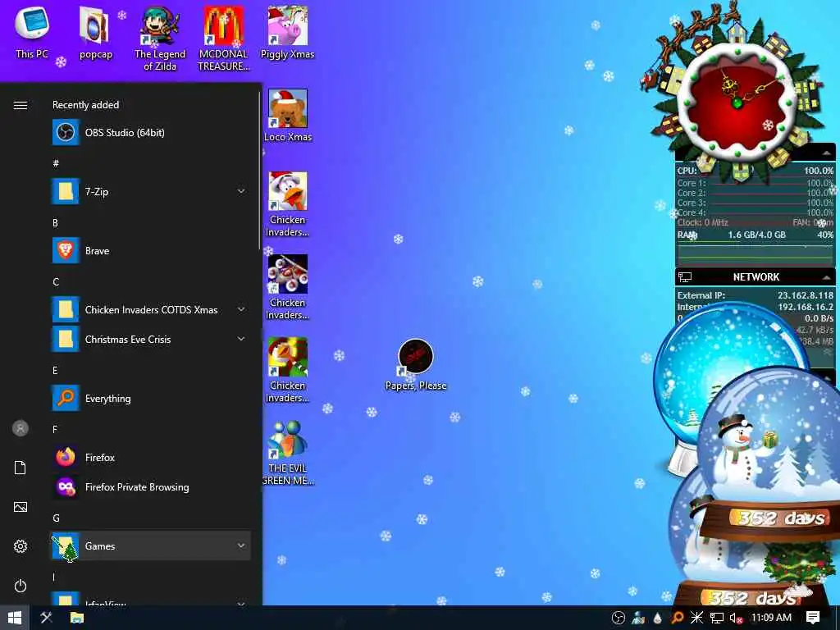Image resolution: width=840 pixels, height=630 pixels.
Task: Open the user account icon
Action: point(21,428)
